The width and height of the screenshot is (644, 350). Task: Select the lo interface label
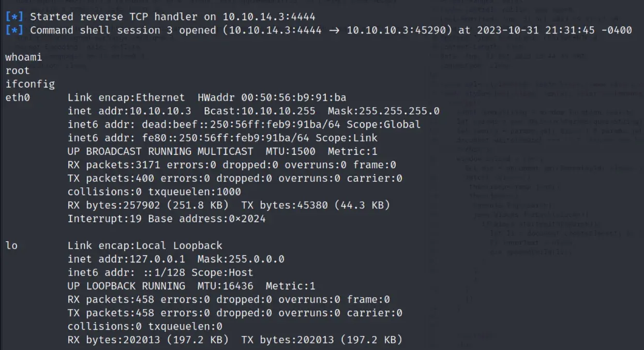click(11, 245)
